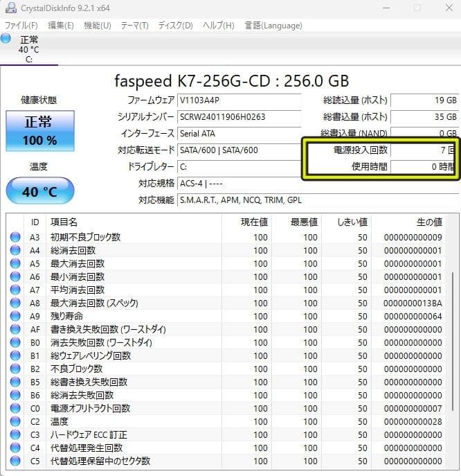Click the status icon for C5 代替処理保留中のセクタ数
The width and height of the screenshot is (461, 476).
click(15, 461)
